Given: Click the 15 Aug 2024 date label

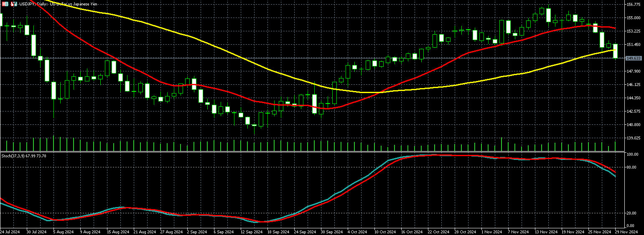Looking at the screenshot, I should (x=117, y=232).
